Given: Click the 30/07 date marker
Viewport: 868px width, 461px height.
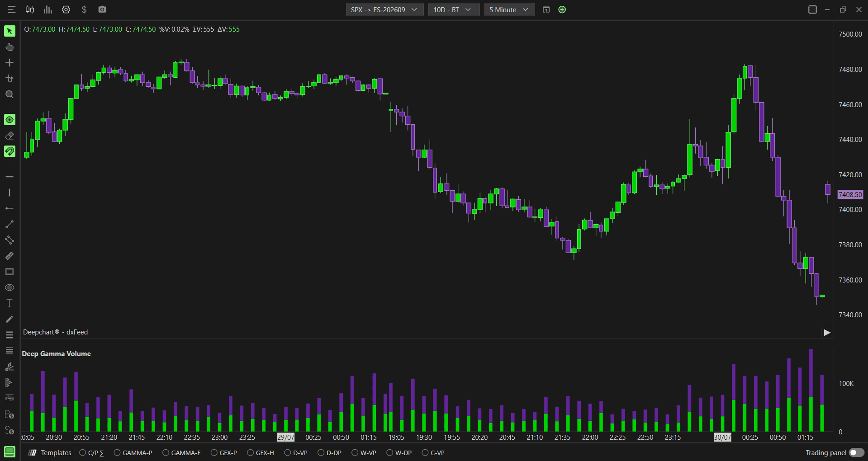Looking at the screenshot, I should click(x=722, y=437).
